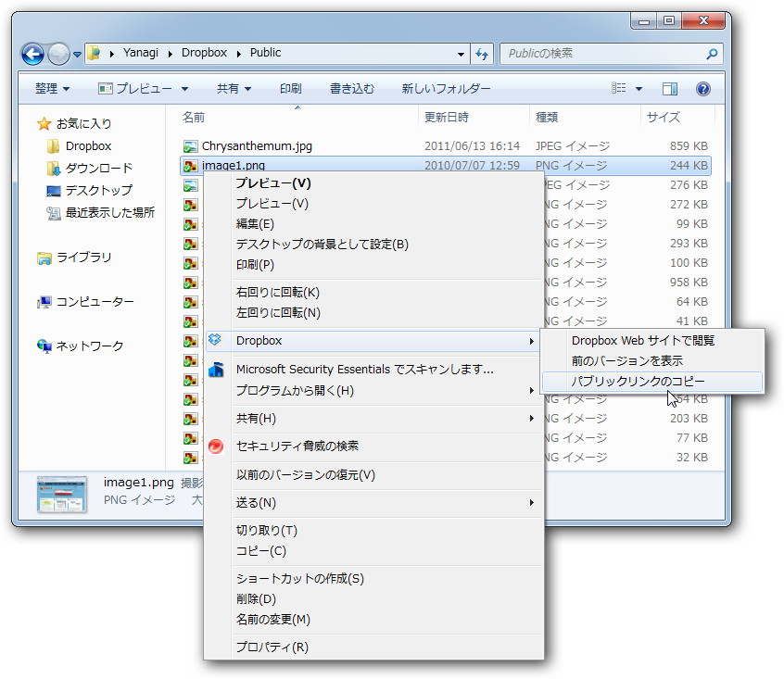Click the red セキュリティ脅威の検索 scan icon
The height and width of the screenshot is (679, 784).
pyautogui.click(x=218, y=447)
